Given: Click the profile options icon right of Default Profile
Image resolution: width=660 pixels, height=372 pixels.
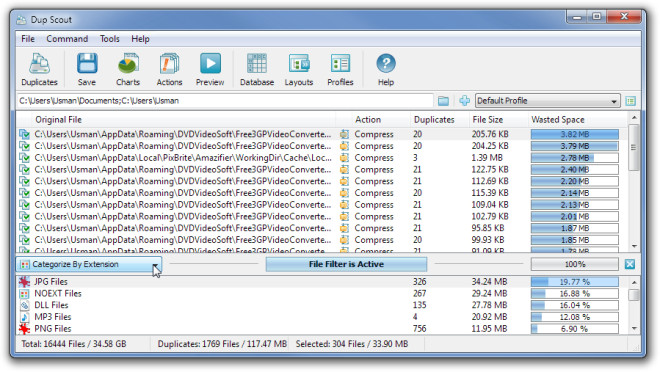Looking at the screenshot, I should pyautogui.click(x=630, y=101).
